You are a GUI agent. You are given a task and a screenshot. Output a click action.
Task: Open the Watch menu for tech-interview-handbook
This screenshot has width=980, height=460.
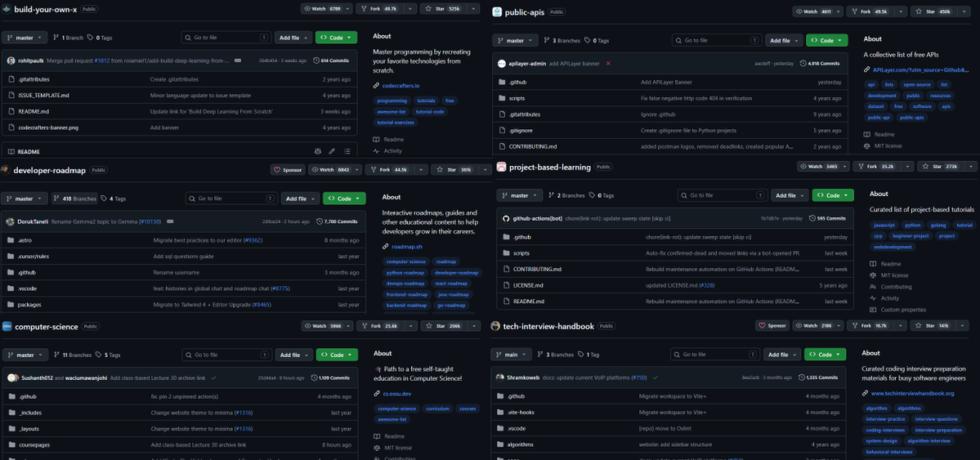point(817,326)
